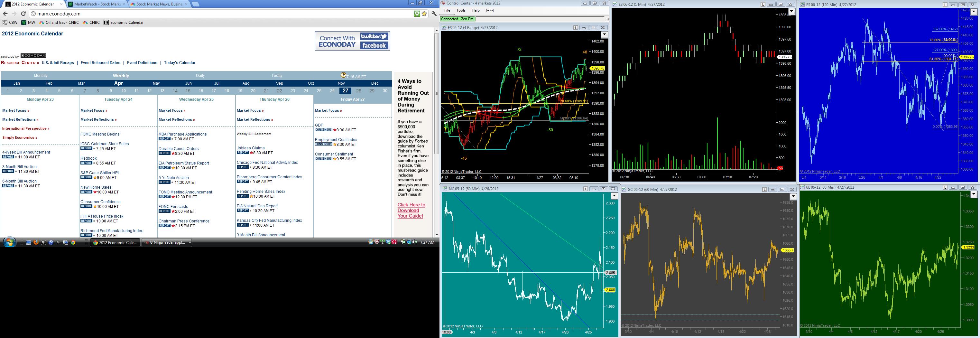Toggle link button L on ES 4 Range chart
980x338 pixels.
[x=576, y=28]
